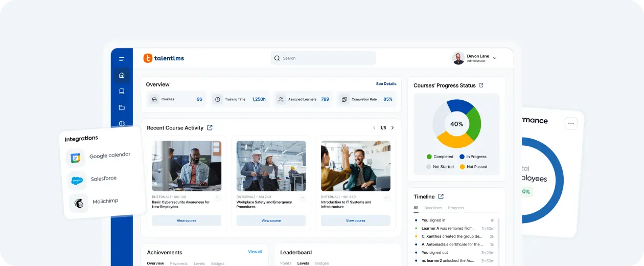Click See Details link in Overview
644x266 pixels.
pos(386,84)
